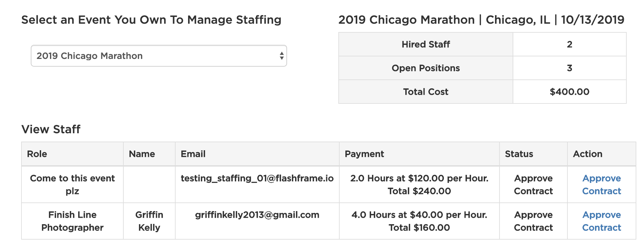The image size is (644, 246).
Task: Click the Email column header
Action: pos(193,154)
